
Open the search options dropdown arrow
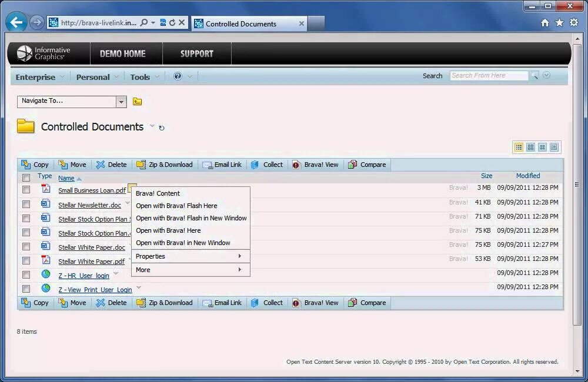546,75
